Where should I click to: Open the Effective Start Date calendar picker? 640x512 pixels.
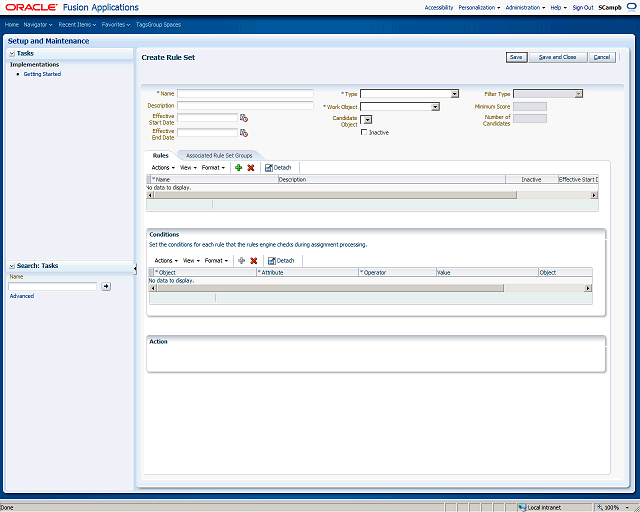pos(244,118)
